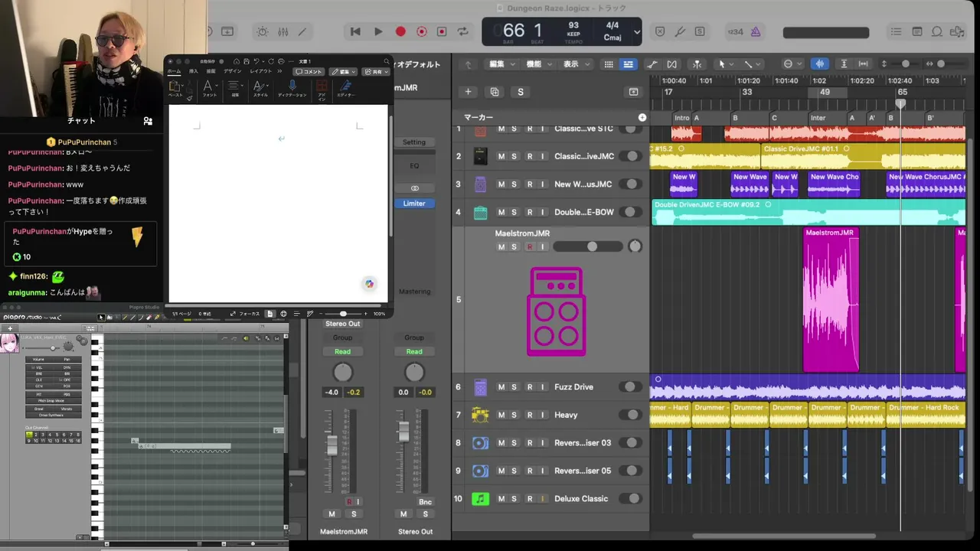Toggle the on/off switch of Heavy track
980x551 pixels.
pos(631,415)
